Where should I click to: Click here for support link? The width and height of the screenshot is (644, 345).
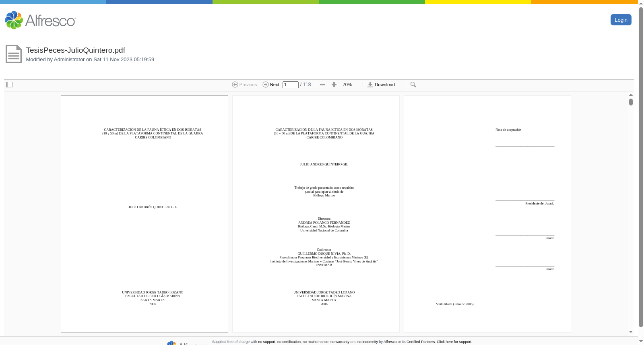pyautogui.click(x=454, y=342)
